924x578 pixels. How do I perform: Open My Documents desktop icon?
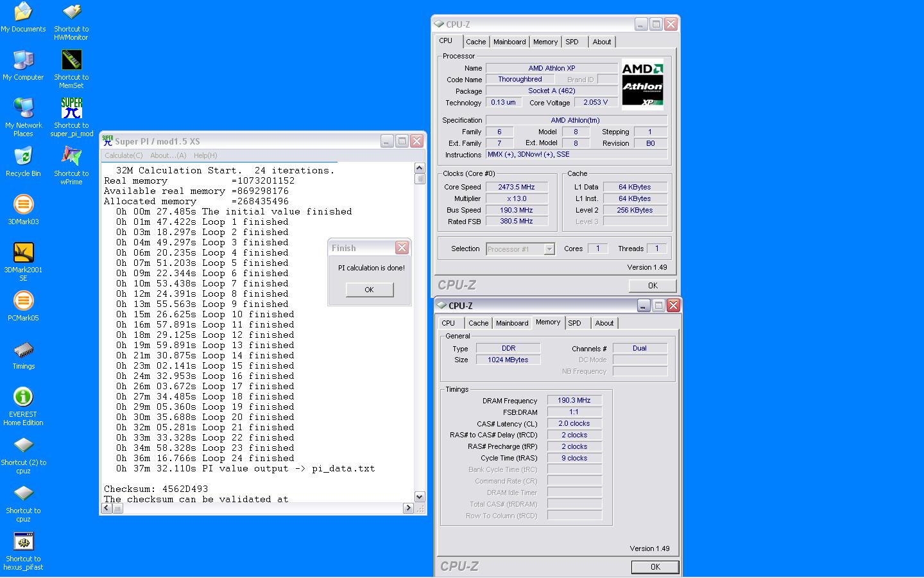tap(23, 17)
